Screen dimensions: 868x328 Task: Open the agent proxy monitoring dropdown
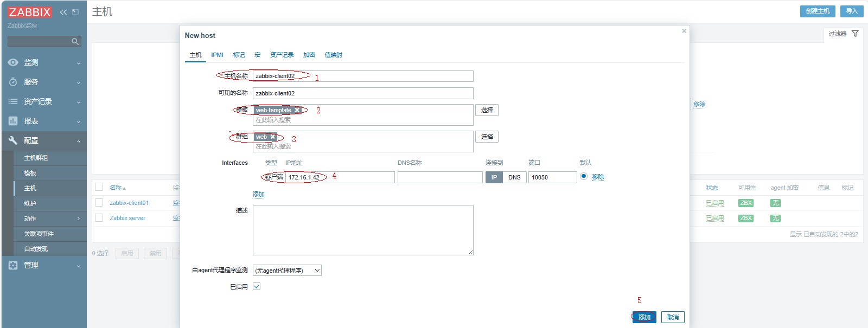point(287,270)
